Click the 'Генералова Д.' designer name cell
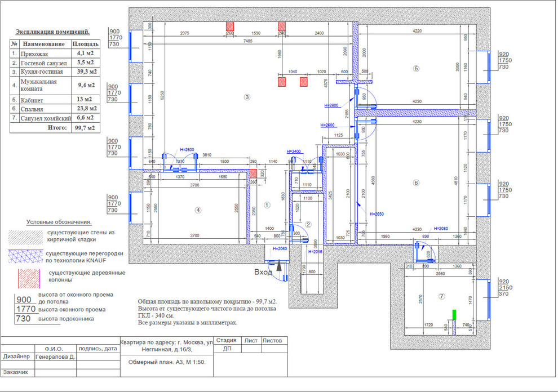 coord(55,357)
